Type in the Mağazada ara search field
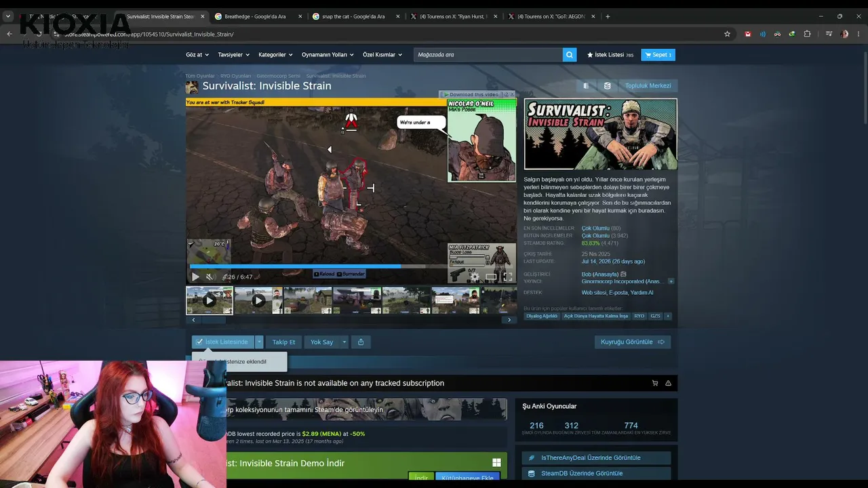 click(x=488, y=55)
